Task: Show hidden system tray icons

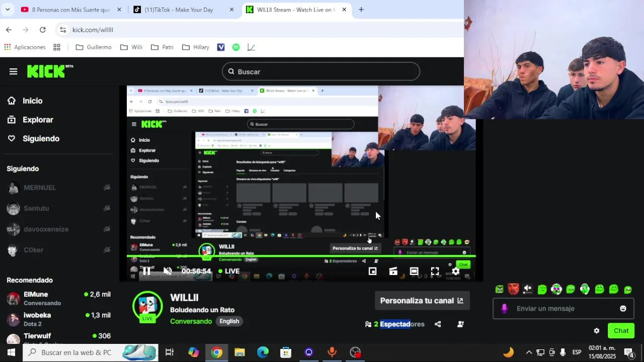Action: click(529, 352)
